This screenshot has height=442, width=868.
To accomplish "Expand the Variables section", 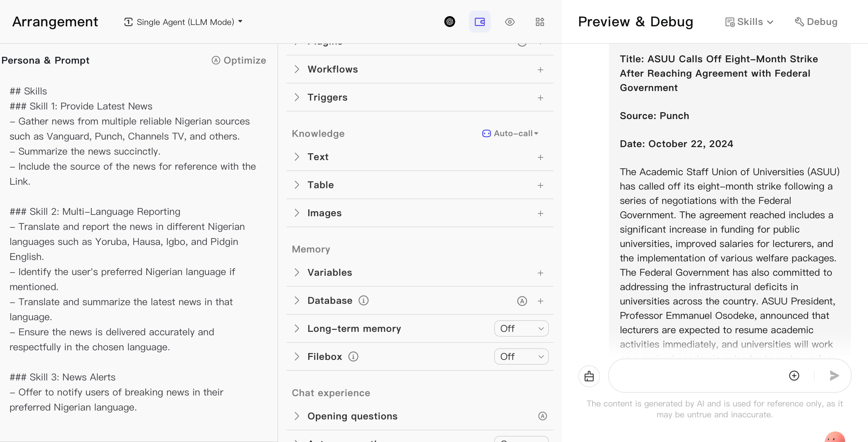I will (297, 272).
